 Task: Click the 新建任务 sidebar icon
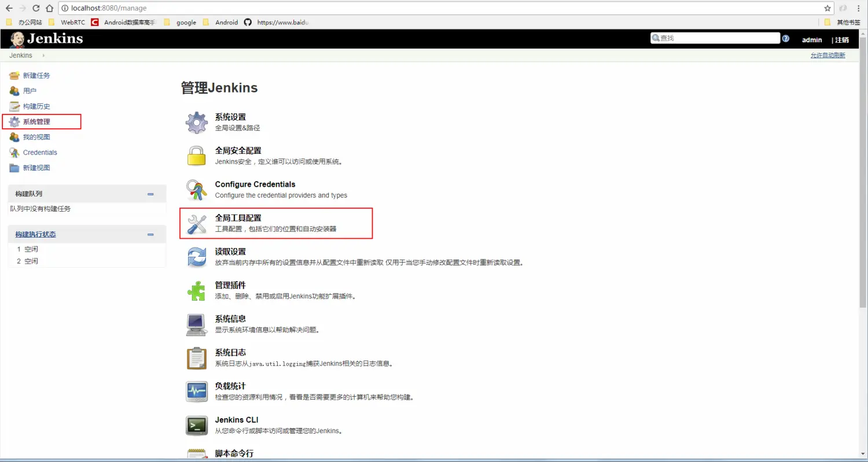click(14, 76)
